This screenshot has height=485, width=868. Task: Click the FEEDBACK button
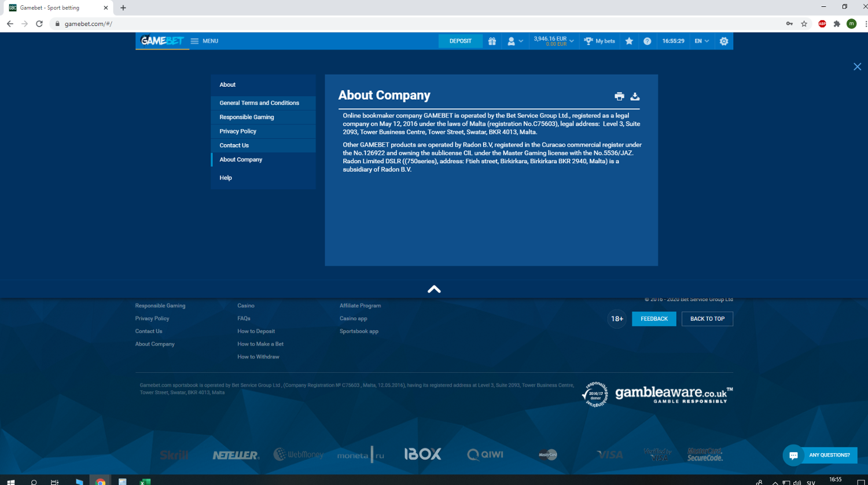(654, 319)
